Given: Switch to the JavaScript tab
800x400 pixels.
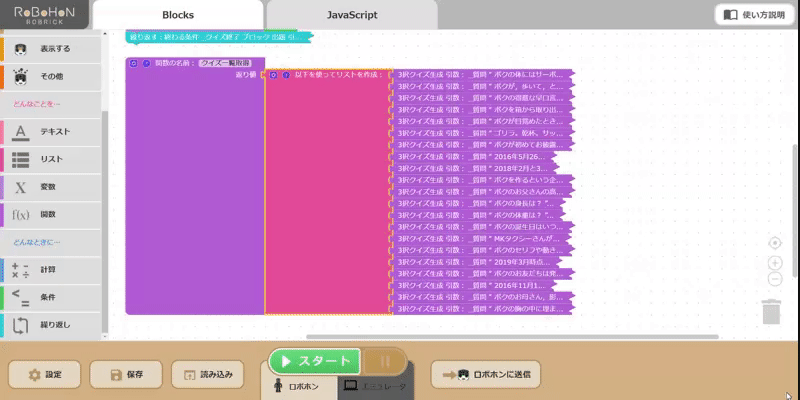Looking at the screenshot, I should (x=352, y=15).
